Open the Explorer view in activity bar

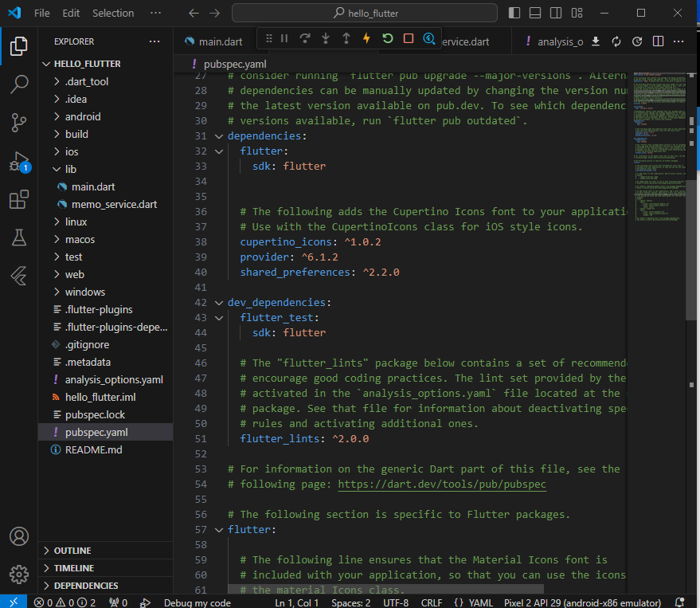pos(19,46)
